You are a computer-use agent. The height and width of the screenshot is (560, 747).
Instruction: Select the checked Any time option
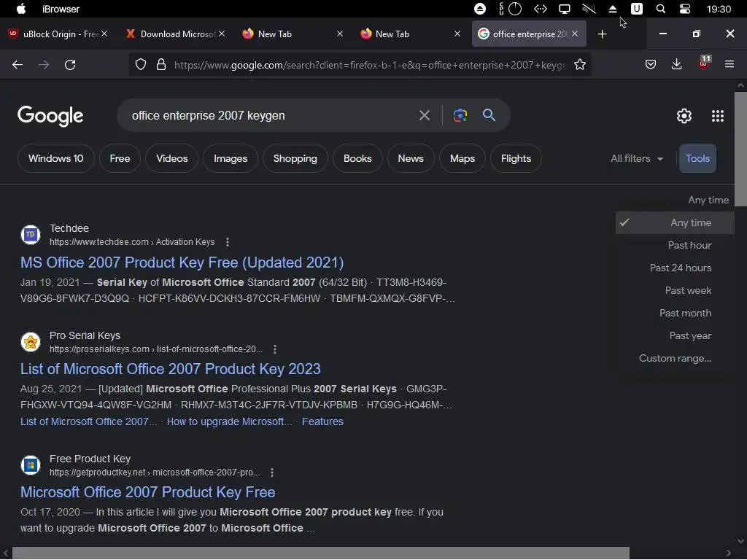click(675, 222)
